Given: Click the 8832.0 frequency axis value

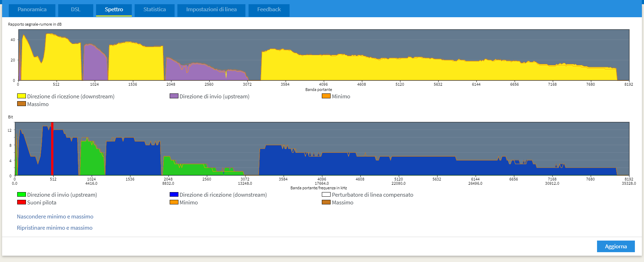Looking at the screenshot, I should point(168,183).
